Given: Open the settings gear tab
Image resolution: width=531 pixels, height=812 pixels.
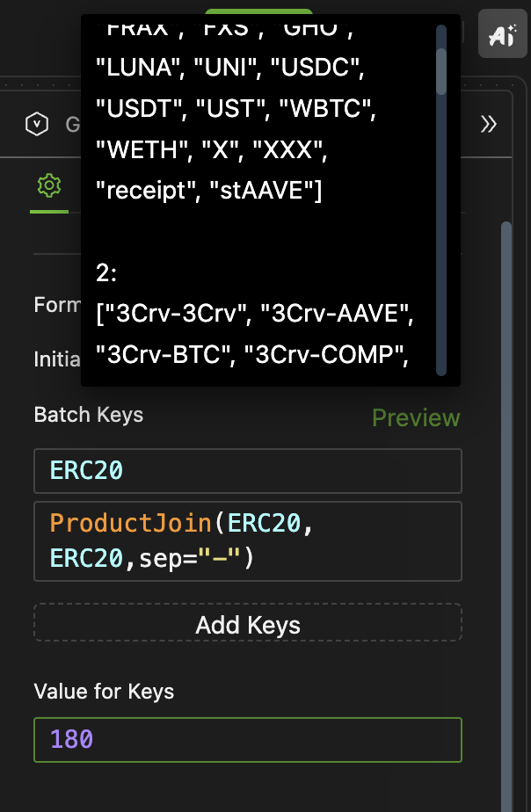Looking at the screenshot, I should pos(48,185).
